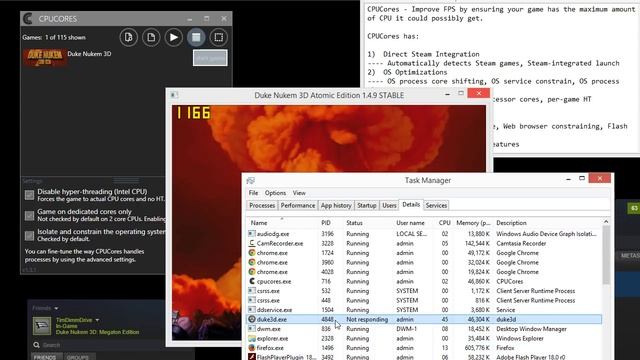Image resolution: width=640 pixels, height=360 pixels.
Task: Select the Duke Nukem 3D game thumbnail
Action: pyautogui.click(x=45, y=57)
